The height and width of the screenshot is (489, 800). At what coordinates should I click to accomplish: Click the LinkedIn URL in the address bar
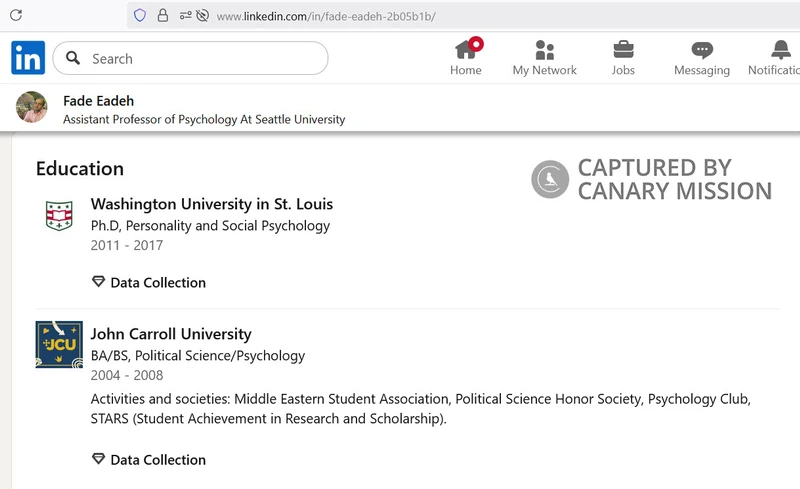(x=326, y=16)
